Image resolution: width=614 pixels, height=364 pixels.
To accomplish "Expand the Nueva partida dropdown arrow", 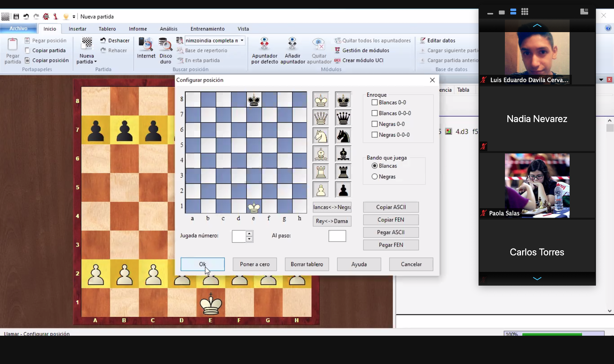I will tap(95, 62).
